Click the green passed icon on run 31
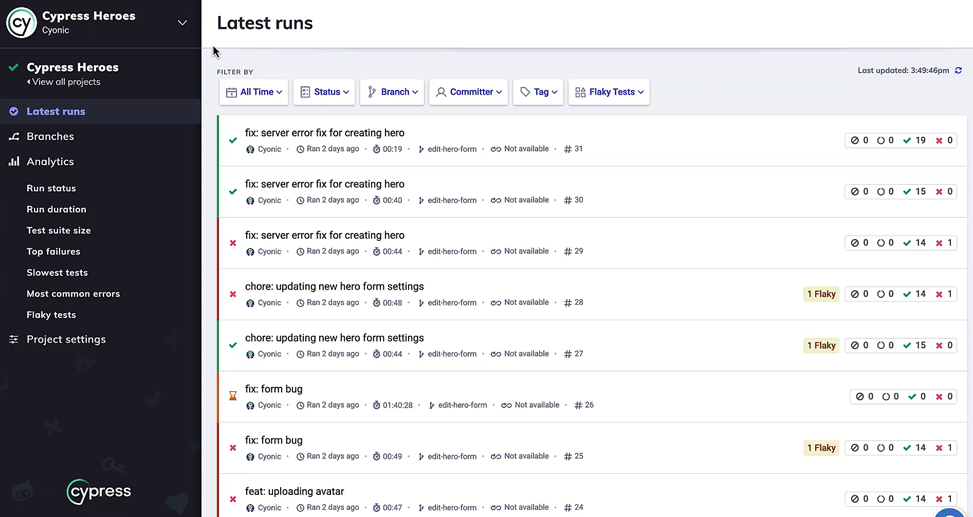 pyautogui.click(x=233, y=141)
